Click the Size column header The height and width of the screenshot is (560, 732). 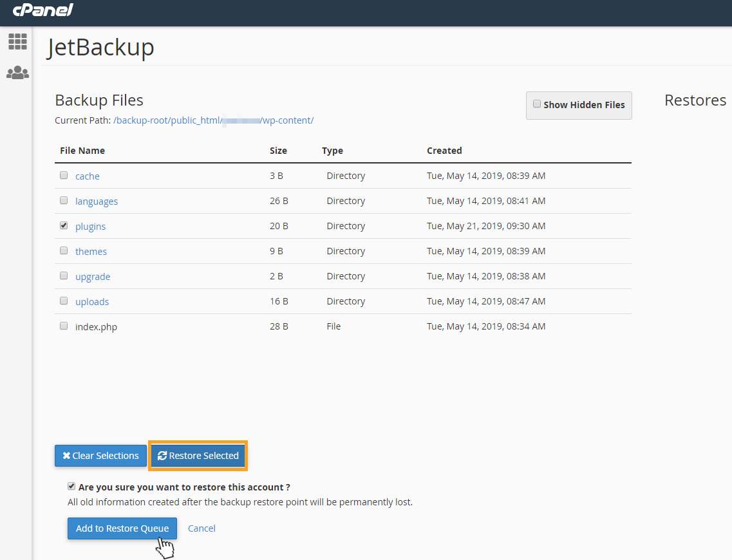pyautogui.click(x=278, y=151)
